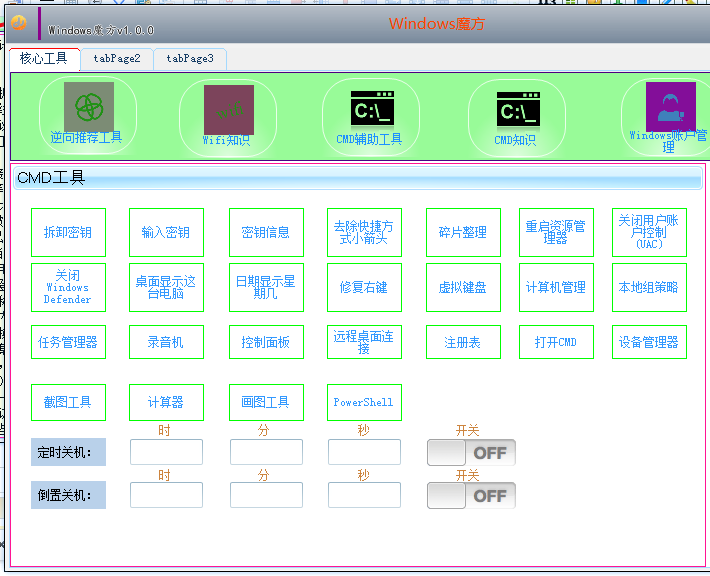Switch to the tabPage3 tab
The image size is (710, 576).
pos(190,59)
